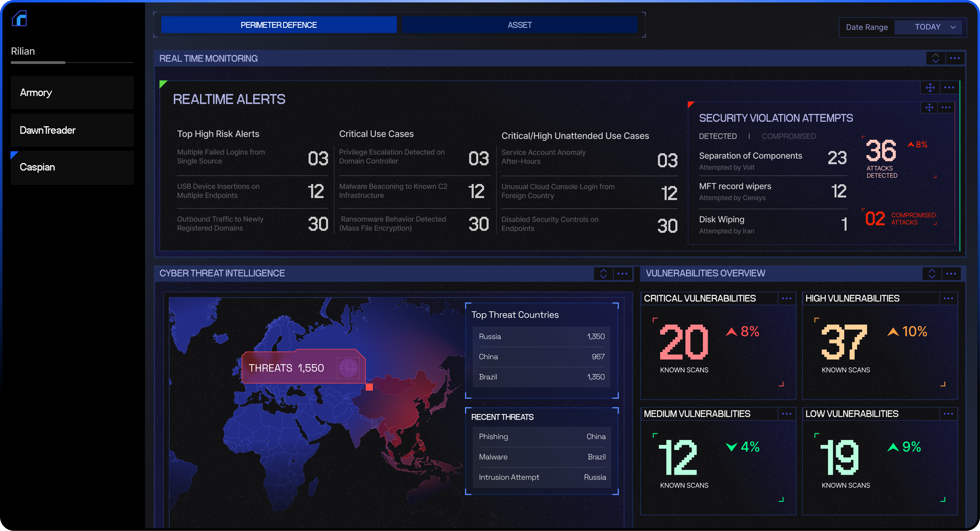Collapse the Vulnerabilities Overview section
Screen dimensions: 980x531
932,273
